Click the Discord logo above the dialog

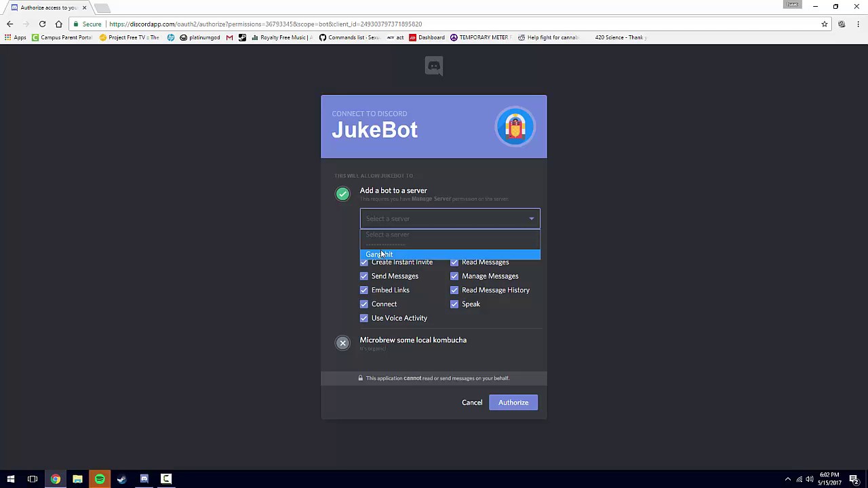pos(434,66)
